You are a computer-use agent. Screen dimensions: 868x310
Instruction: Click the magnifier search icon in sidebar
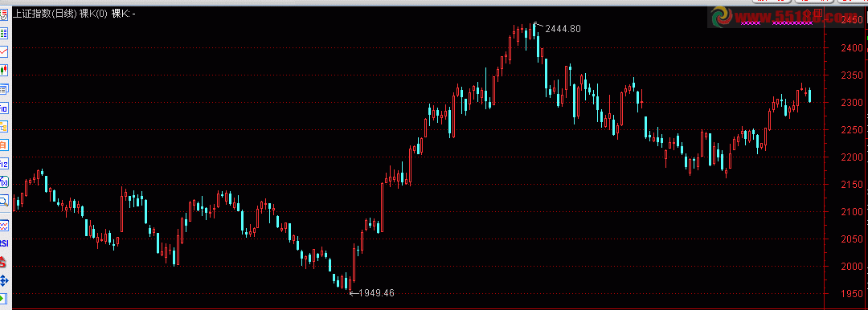coord(4,201)
